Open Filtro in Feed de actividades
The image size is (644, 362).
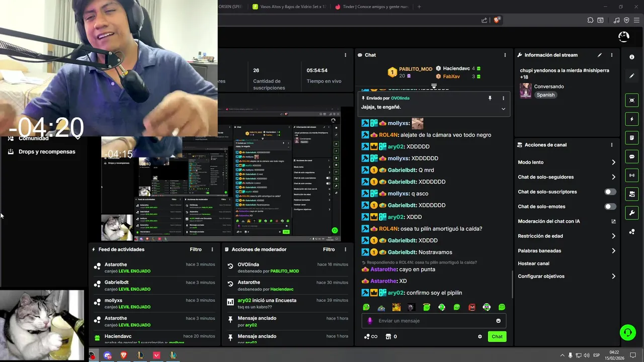coord(196,249)
